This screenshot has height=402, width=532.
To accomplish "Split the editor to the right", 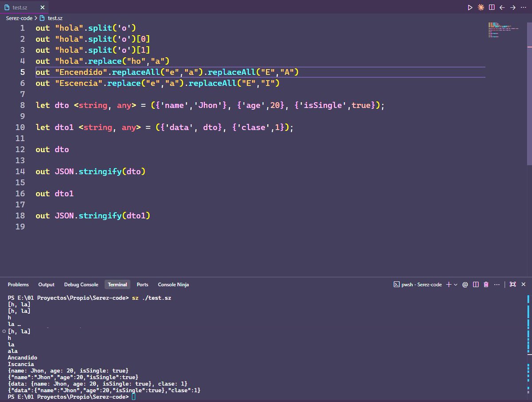I will pos(492,8).
